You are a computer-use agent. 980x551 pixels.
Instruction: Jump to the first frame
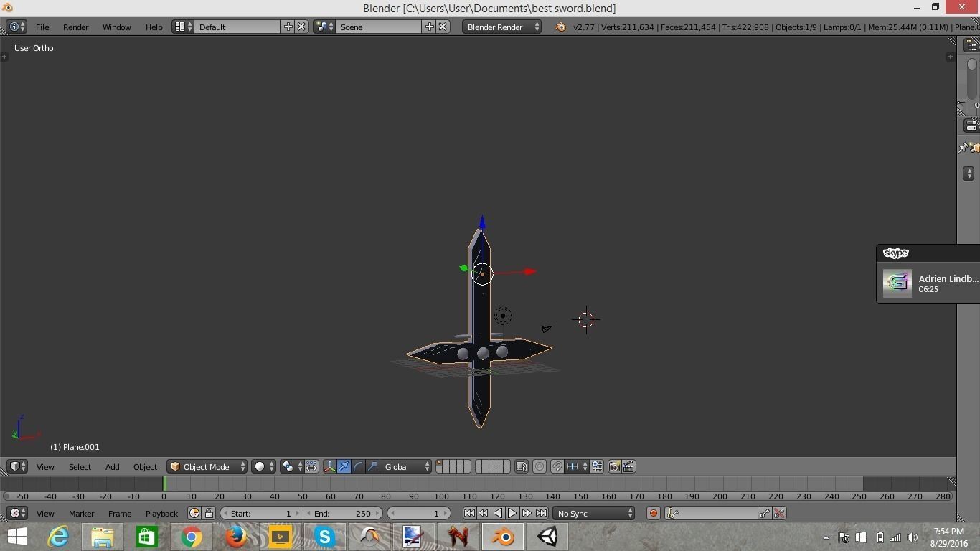[469, 513]
